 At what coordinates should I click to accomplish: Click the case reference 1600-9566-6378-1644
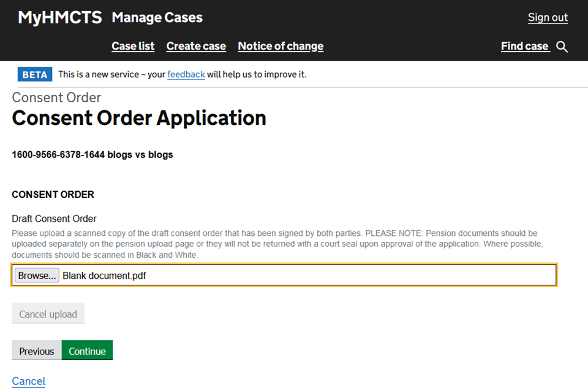58,154
